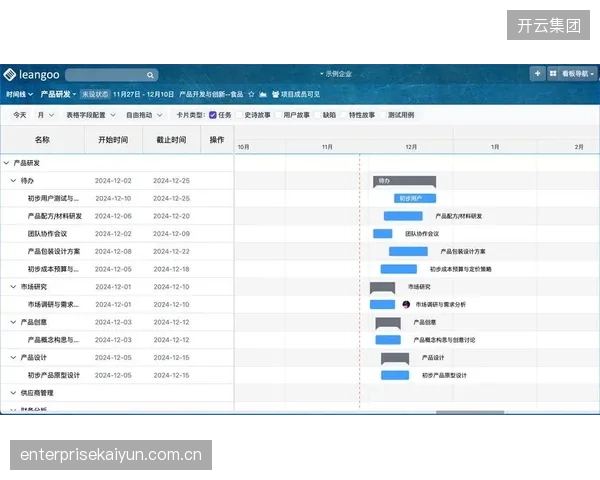Open the 自由拖动 dropdown
Screen dimensions: 600x480
coord(144,115)
